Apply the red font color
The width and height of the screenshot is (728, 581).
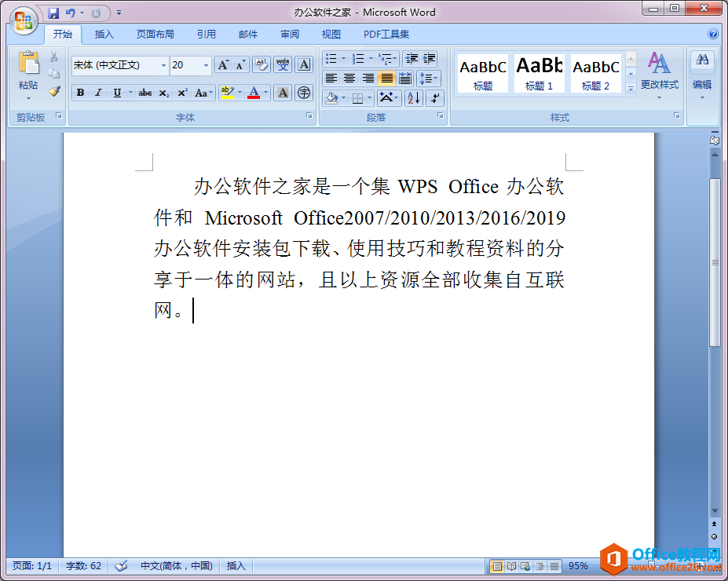[x=254, y=93]
